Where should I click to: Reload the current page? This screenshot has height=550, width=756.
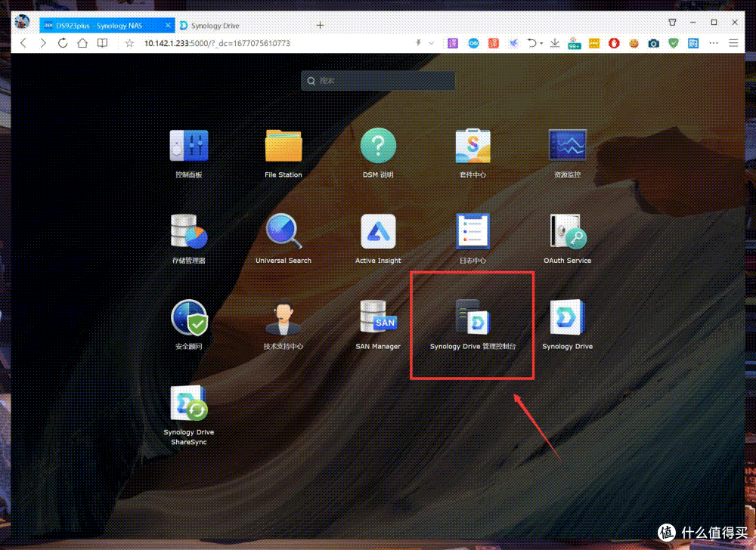click(63, 43)
